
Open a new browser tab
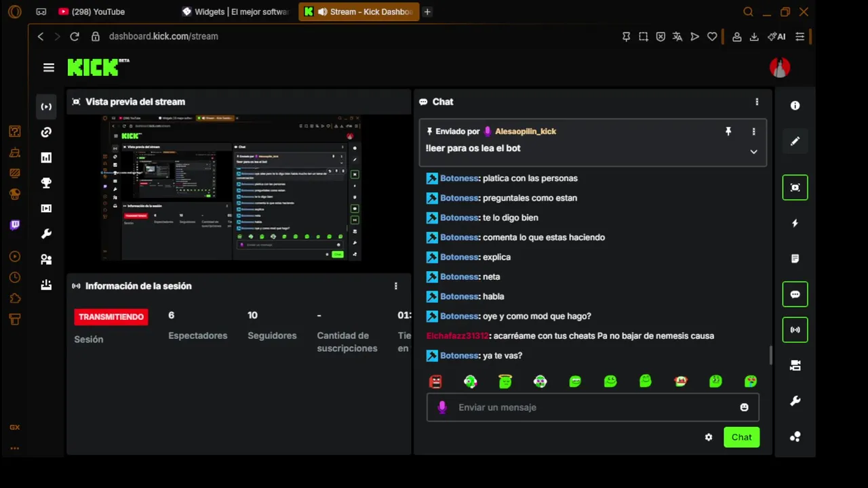click(427, 12)
